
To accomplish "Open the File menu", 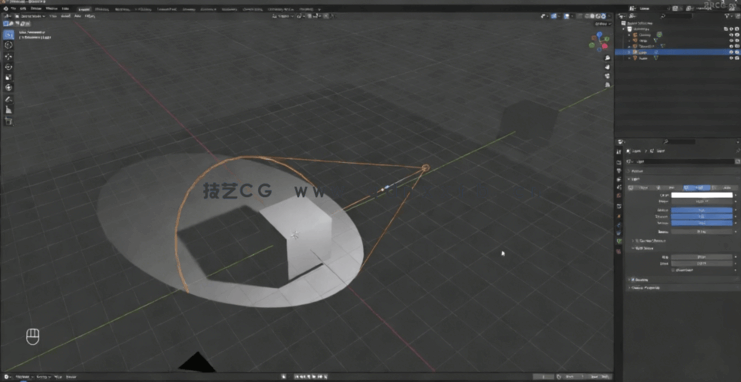I will (13, 9).
